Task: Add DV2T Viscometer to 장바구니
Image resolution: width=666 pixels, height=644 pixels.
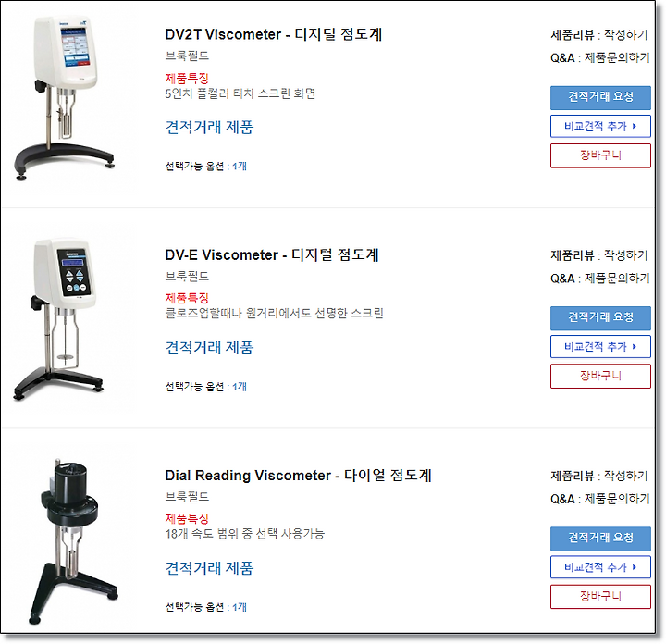Action: click(x=600, y=155)
